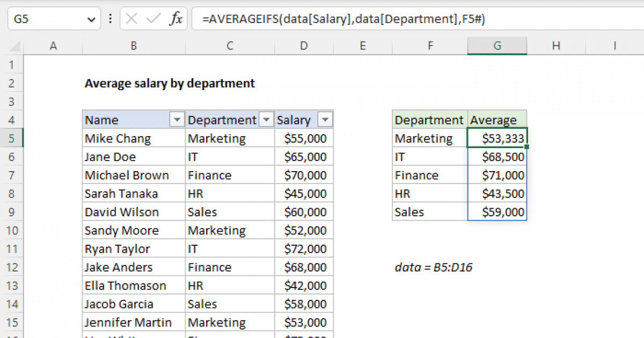This screenshot has width=644, height=338.
Task: Click the Cancel (X) icon in formula bar
Action: 131,18
